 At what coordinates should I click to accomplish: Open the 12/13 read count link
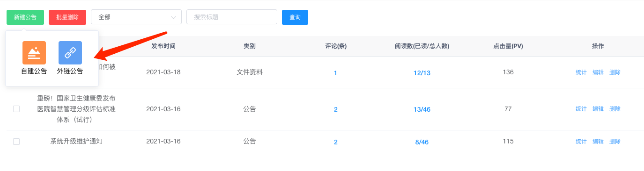tap(422, 73)
